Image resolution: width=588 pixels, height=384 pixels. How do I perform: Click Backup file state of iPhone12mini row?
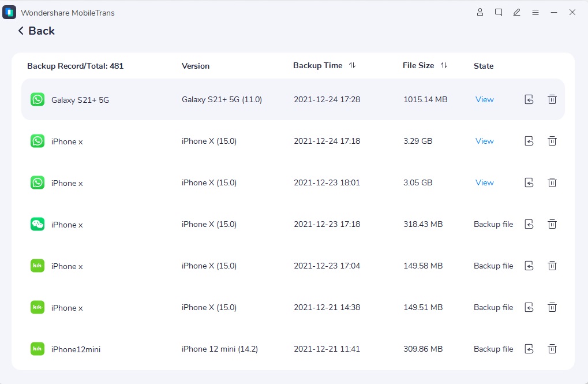pos(493,349)
